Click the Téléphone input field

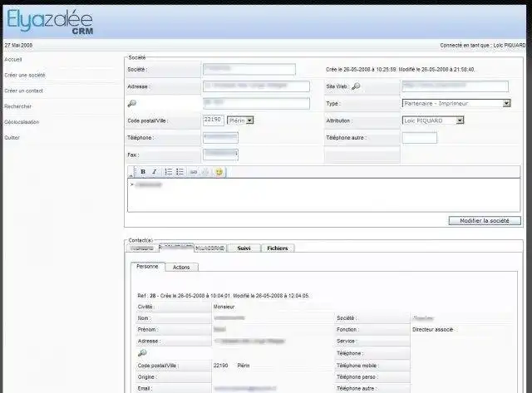pyautogui.click(x=220, y=137)
